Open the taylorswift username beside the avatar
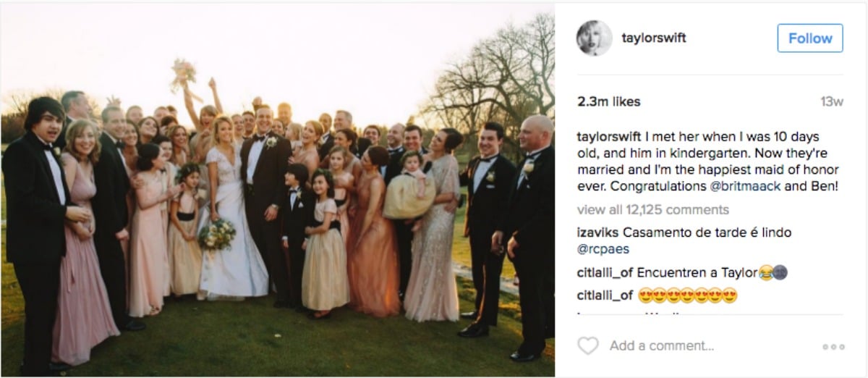868x378 pixels. tap(654, 38)
